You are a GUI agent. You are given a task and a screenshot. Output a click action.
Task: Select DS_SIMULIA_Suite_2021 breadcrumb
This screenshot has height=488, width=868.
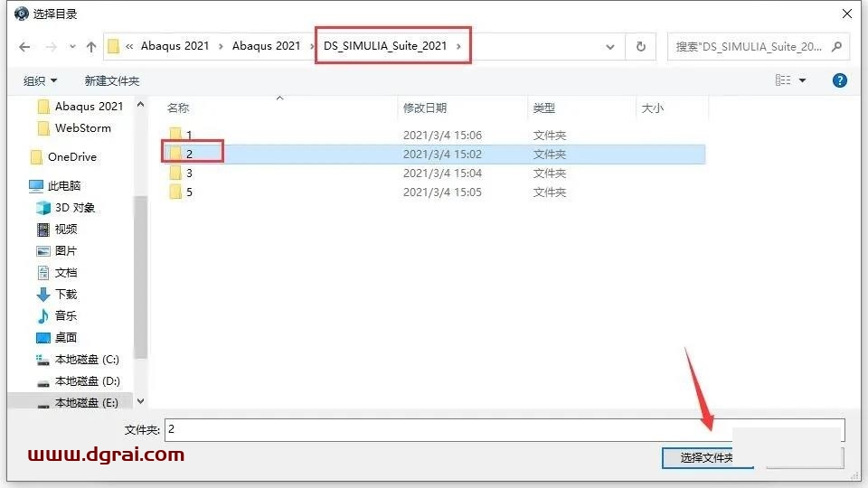click(x=385, y=46)
